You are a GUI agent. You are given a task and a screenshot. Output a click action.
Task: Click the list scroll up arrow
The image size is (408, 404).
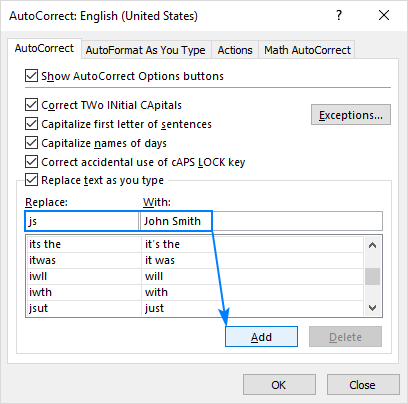(372, 246)
